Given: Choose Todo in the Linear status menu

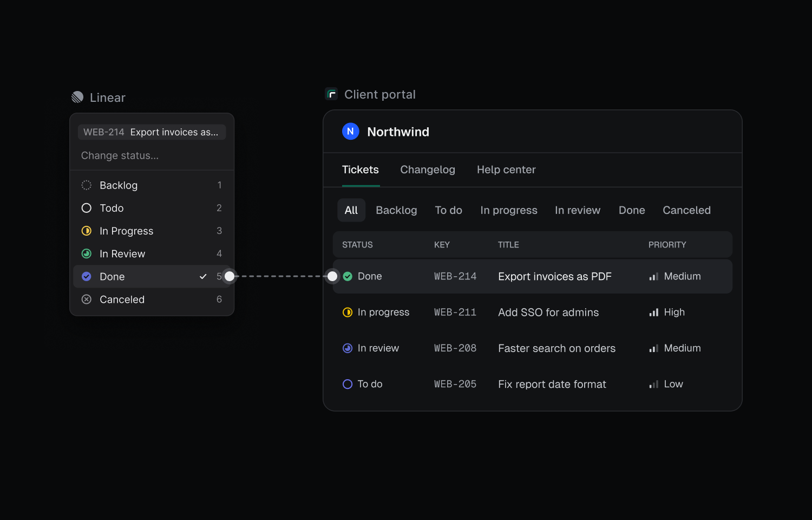Looking at the screenshot, I should tap(152, 208).
